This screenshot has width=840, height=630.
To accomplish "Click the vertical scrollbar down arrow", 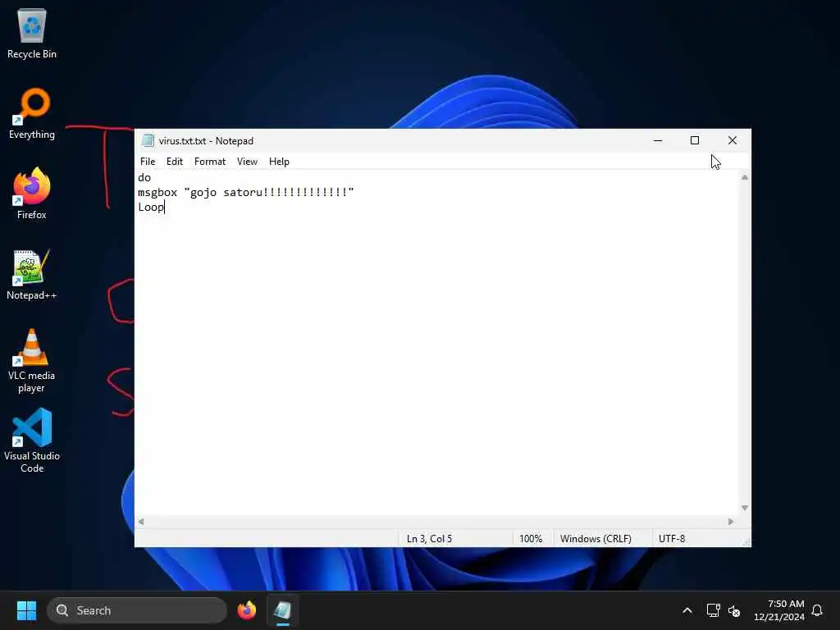I will (x=744, y=508).
